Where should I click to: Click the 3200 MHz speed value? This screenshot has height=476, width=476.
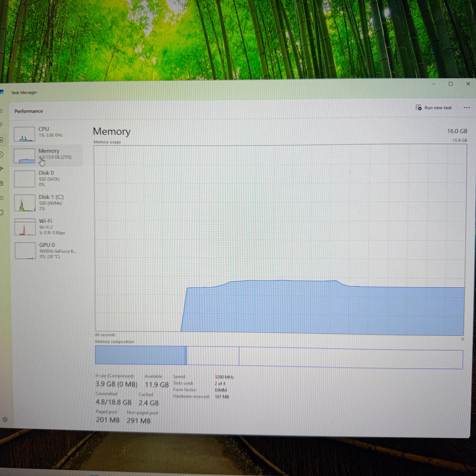224,377
